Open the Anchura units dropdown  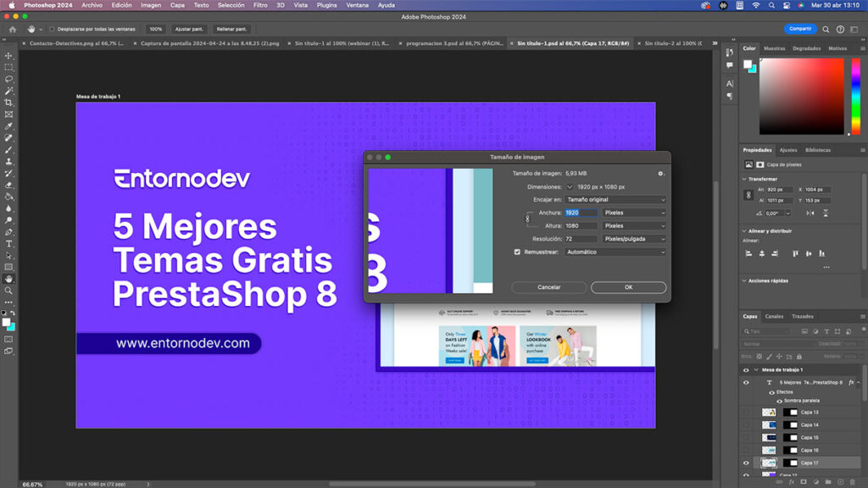point(634,213)
